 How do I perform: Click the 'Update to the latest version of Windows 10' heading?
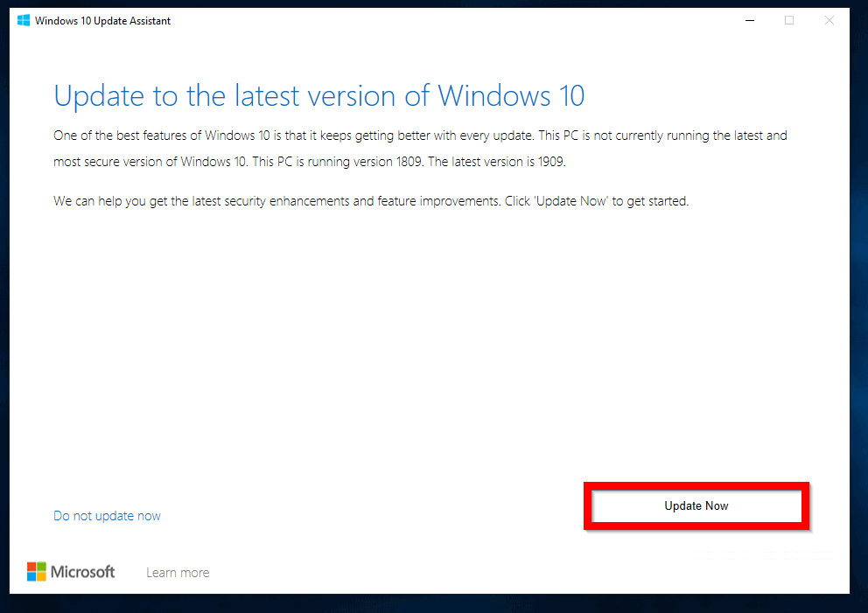318,95
